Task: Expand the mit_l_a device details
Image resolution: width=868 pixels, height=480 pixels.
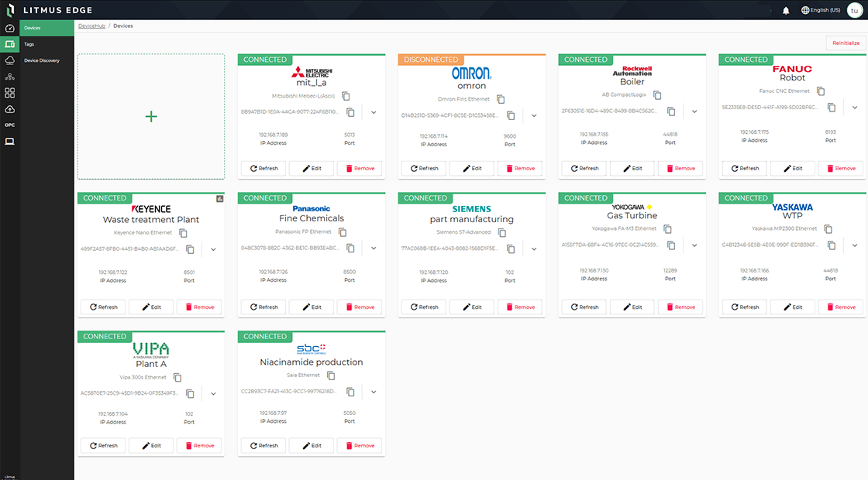Action: [374, 112]
